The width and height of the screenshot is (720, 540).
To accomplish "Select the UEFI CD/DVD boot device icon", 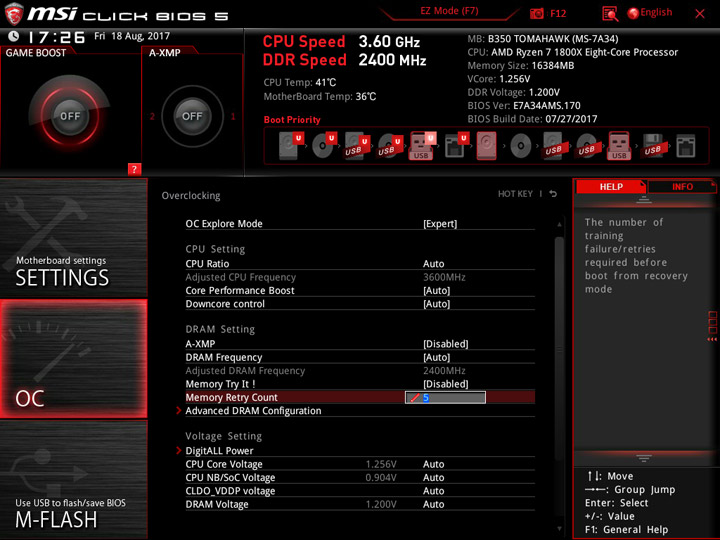I will [x=324, y=146].
